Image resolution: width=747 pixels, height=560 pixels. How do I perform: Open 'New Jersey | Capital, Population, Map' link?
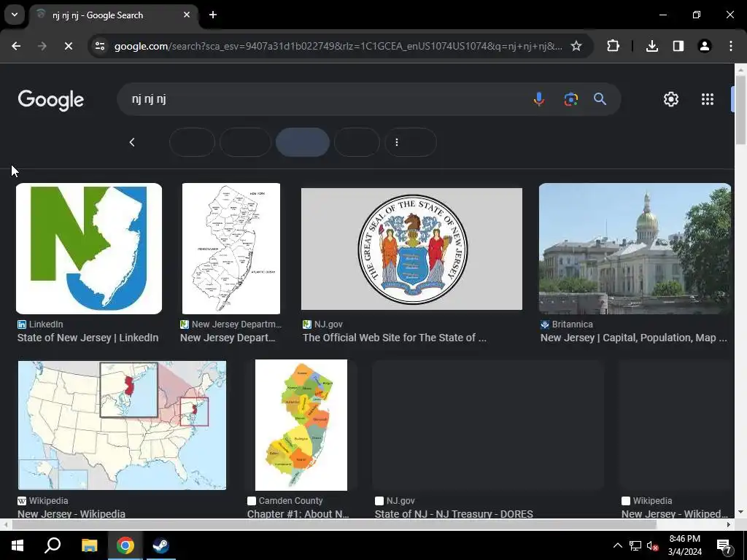tap(634, 338)
